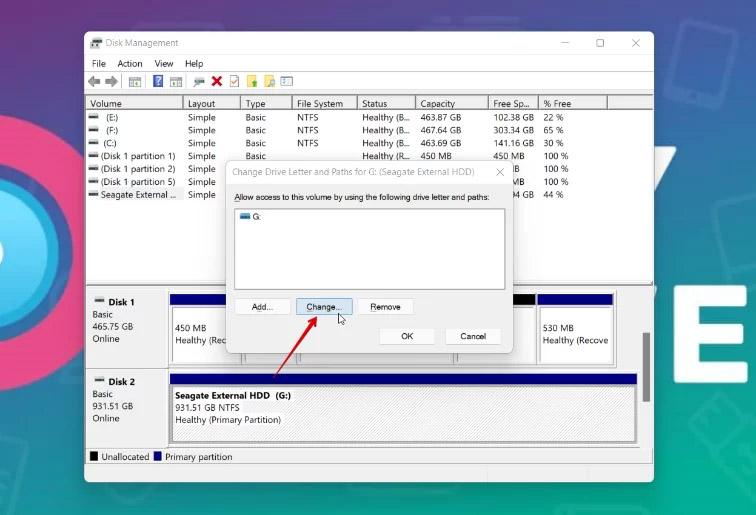Click the folder with magnifier search icon
Viewport: 756px width, 515px height.
269,81
